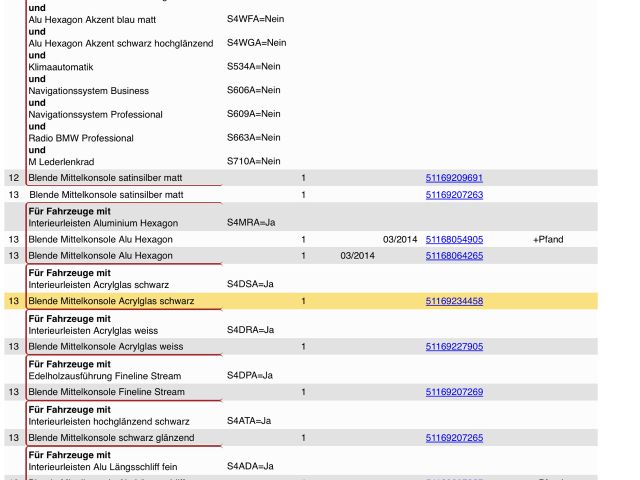
Task: Open part number link 51169209691
Action: tap(454, 178)
